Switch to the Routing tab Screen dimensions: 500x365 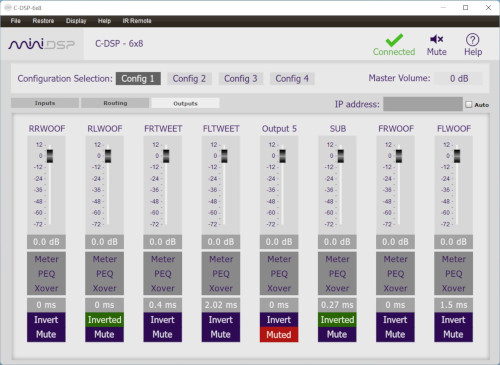pyautogui.click(x=115, y=103)
